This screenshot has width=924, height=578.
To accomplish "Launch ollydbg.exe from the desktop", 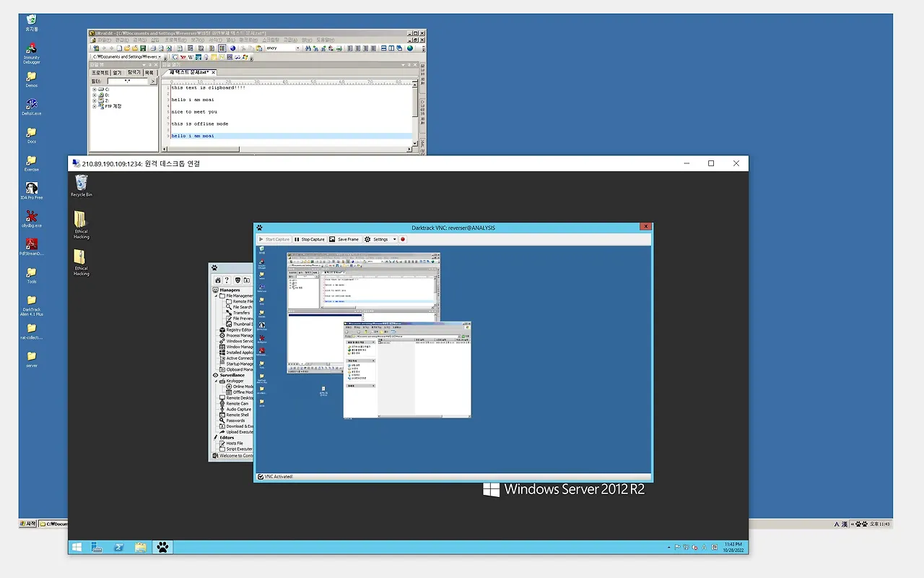I will tap(32, 219).
